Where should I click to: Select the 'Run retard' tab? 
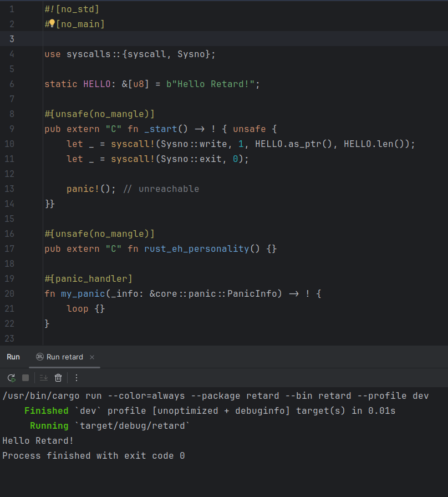[64, 357]
